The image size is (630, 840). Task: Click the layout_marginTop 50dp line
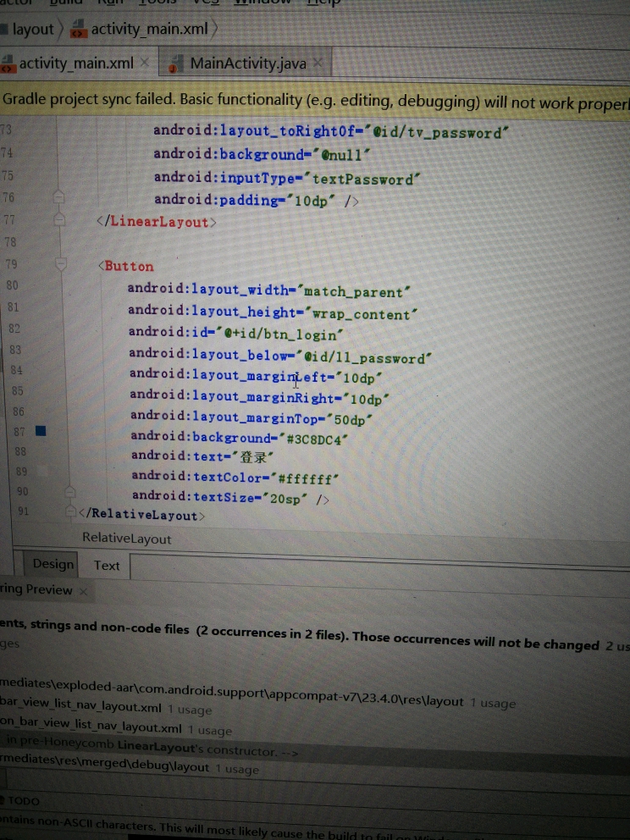(x=251, y=417)
